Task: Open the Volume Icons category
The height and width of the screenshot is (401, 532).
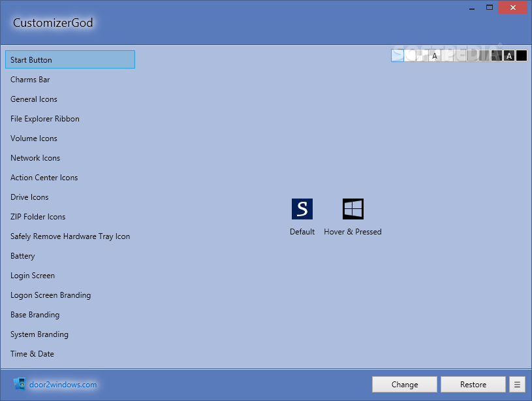Action: coord(70,138)
